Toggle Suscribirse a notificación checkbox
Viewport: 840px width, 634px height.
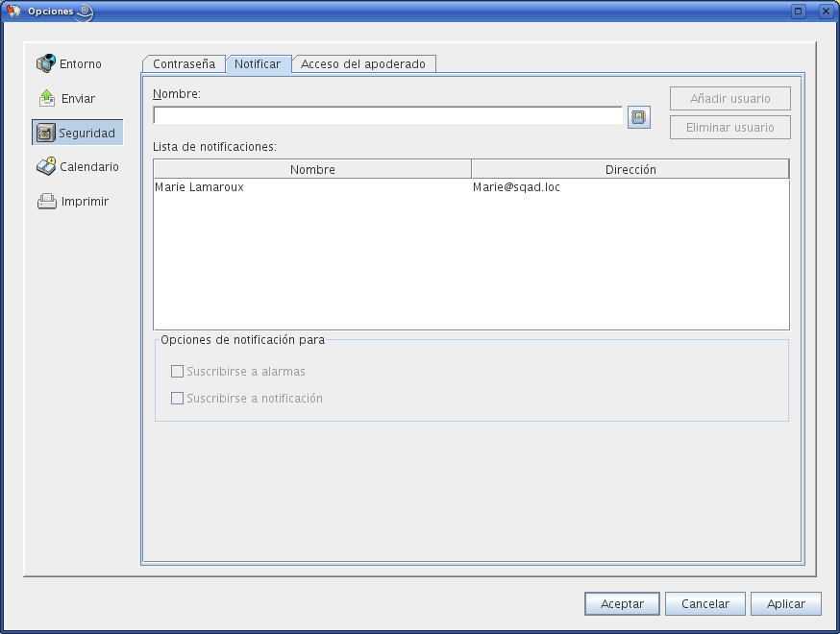(177, 398)
